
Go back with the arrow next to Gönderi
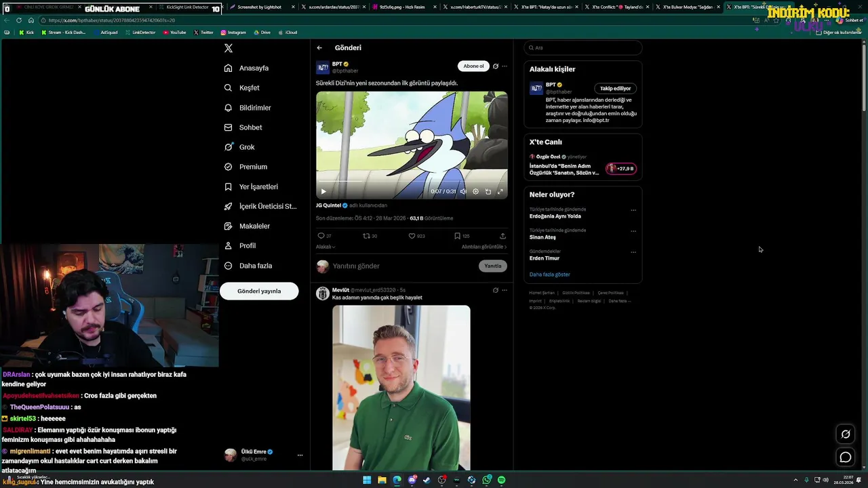[x=319, y=47]
